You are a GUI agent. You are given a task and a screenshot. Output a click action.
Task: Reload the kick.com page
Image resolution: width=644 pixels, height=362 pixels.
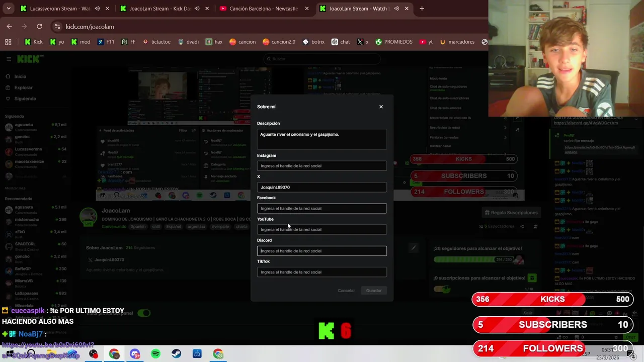point(39,27)
